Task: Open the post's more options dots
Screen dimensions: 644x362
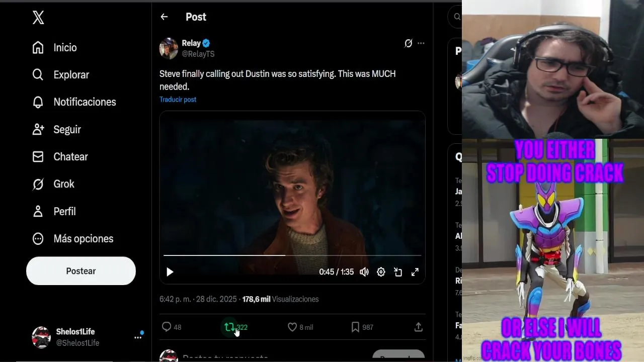Action: click(x=421, y=43)
